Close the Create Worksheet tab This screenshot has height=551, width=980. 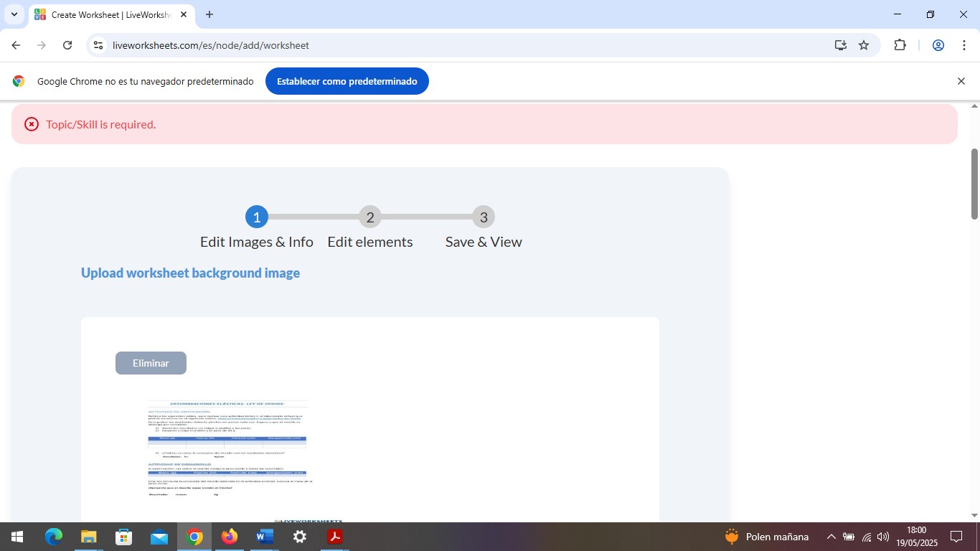(184, 14)
